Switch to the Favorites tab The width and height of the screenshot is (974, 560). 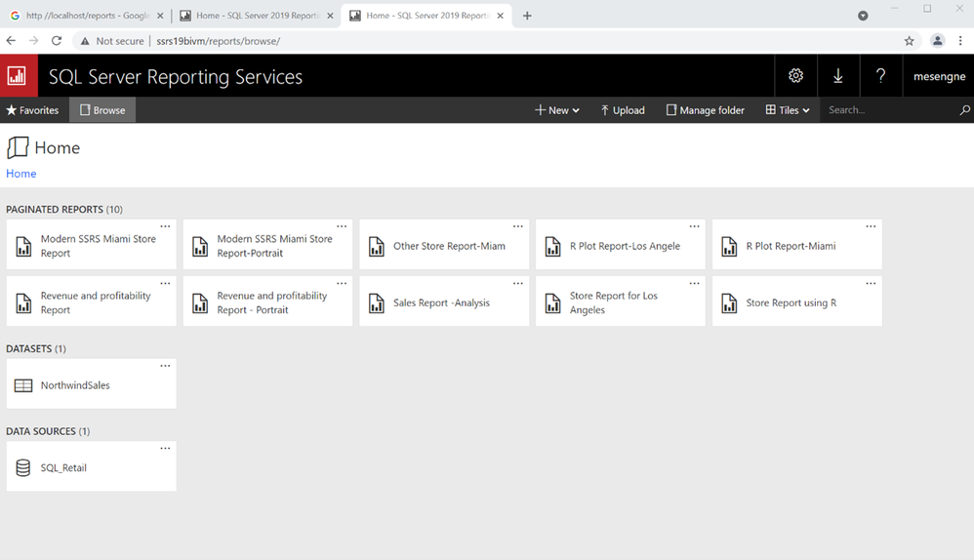coord(33,110)
